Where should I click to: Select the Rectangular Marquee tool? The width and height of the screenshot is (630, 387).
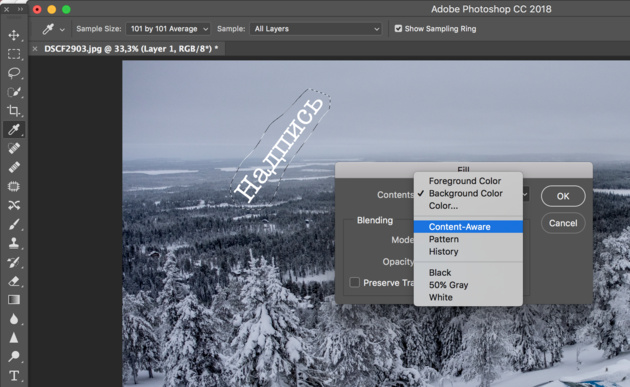[14, 54]
